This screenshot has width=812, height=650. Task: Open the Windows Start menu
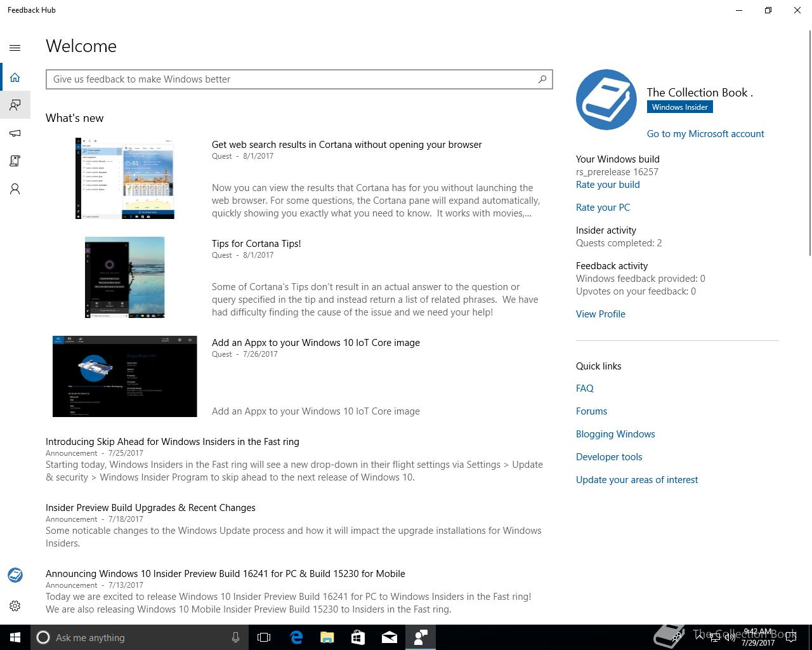15,637
